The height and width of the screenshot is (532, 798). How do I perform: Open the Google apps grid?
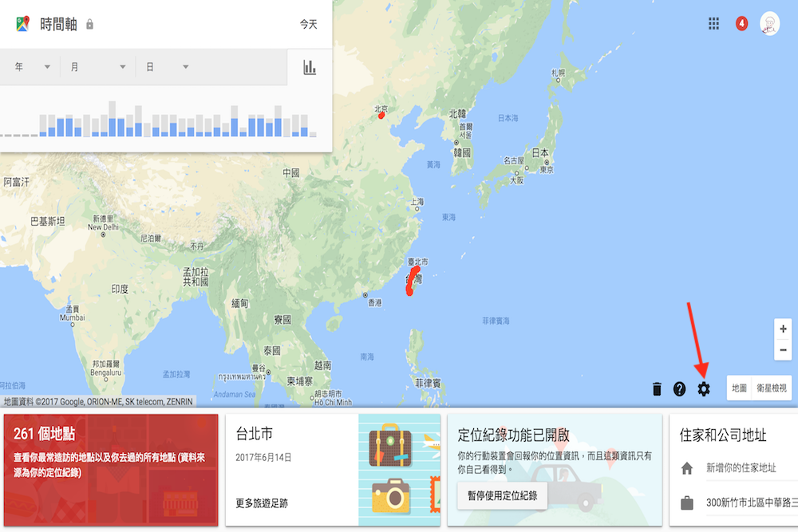[x=714, y=23]
